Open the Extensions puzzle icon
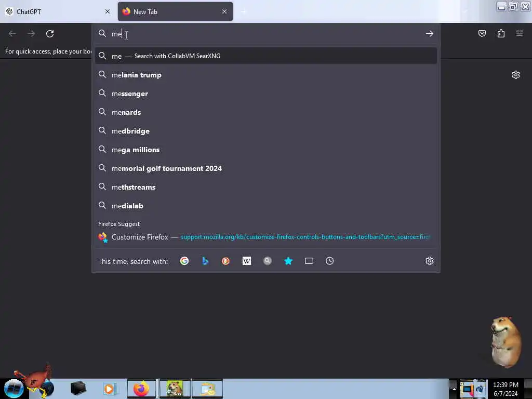The height and width of the screenshot is (399, 532). [x=501, y=34]
